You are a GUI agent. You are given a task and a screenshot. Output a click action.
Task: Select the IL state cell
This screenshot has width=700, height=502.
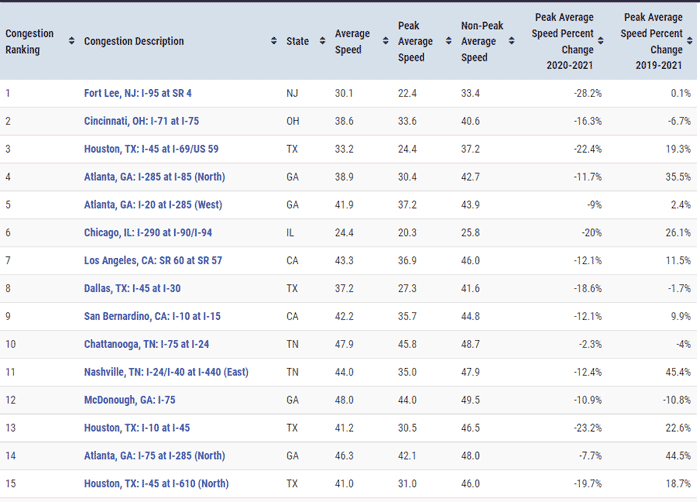(x=290, y=233)
